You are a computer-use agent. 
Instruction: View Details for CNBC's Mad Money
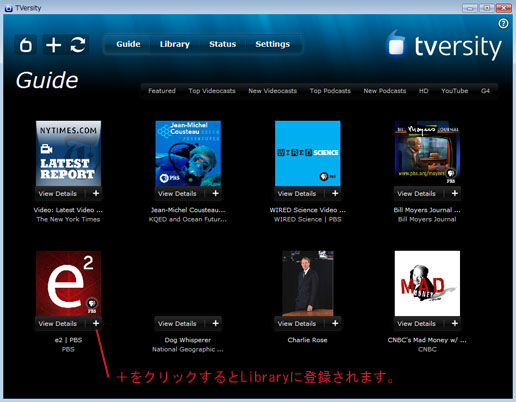click(416, 324)
